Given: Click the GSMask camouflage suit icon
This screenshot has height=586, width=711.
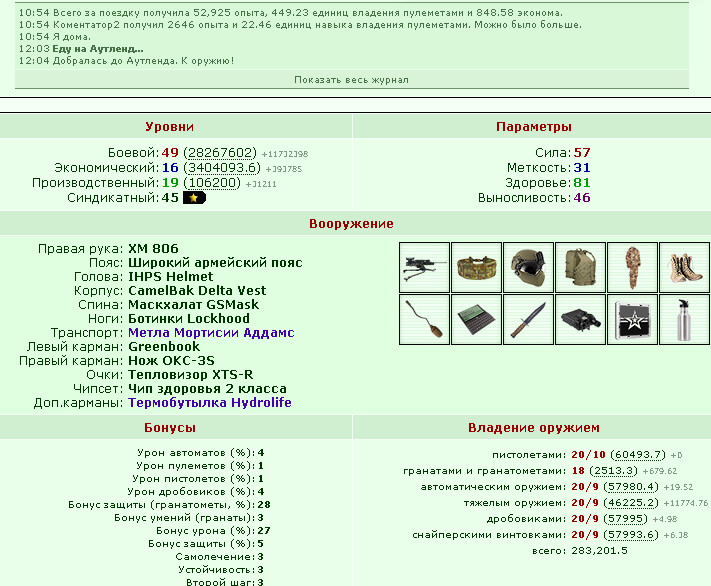Looking at the screenshot, I should pos(632,268).
